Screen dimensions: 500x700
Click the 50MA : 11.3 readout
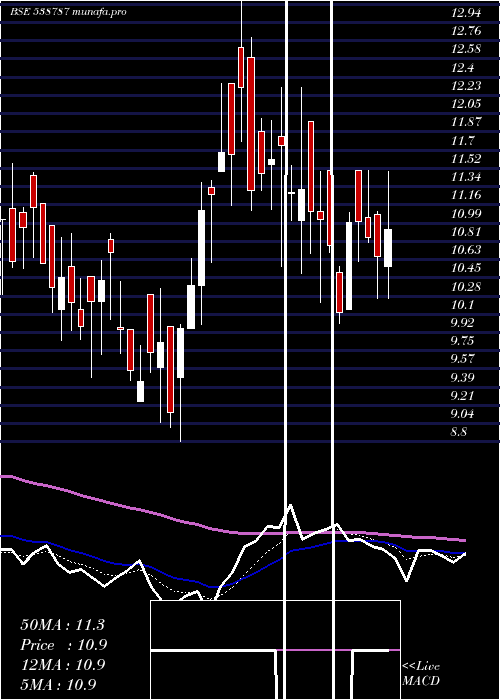pyautogui.click(x=62, y=625)
